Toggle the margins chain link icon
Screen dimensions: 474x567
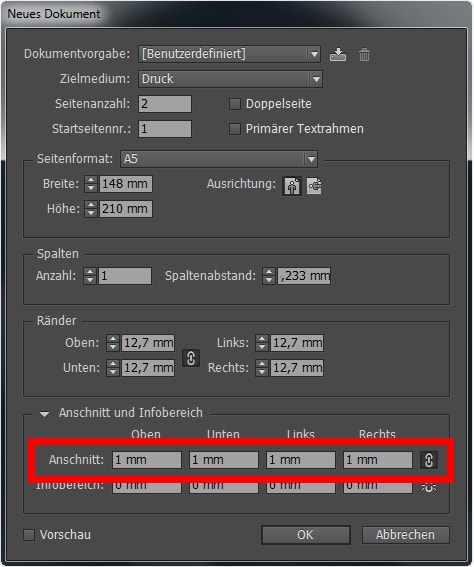191,358
